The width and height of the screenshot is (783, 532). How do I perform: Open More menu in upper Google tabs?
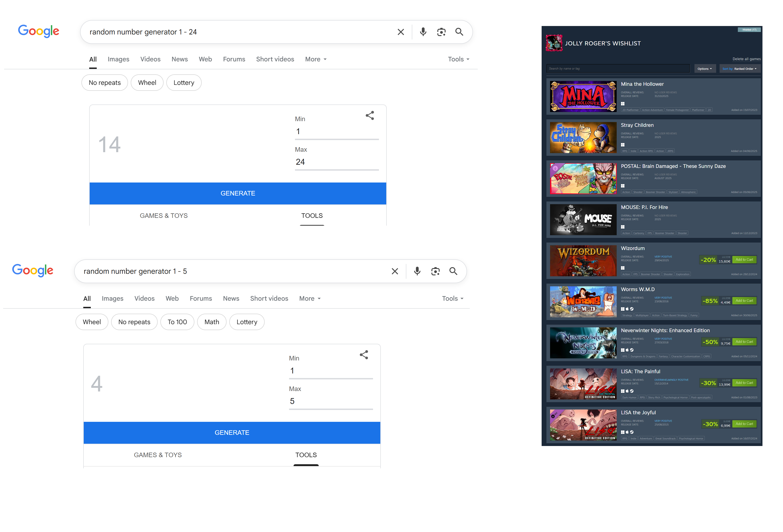pos(316,59)
